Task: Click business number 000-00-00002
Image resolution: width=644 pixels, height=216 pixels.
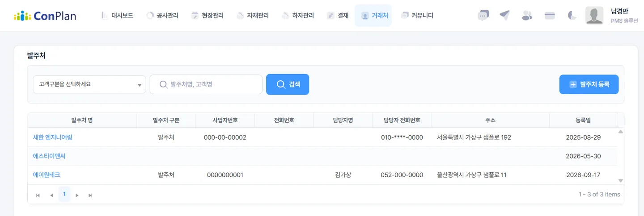Action: coord(225,137)
